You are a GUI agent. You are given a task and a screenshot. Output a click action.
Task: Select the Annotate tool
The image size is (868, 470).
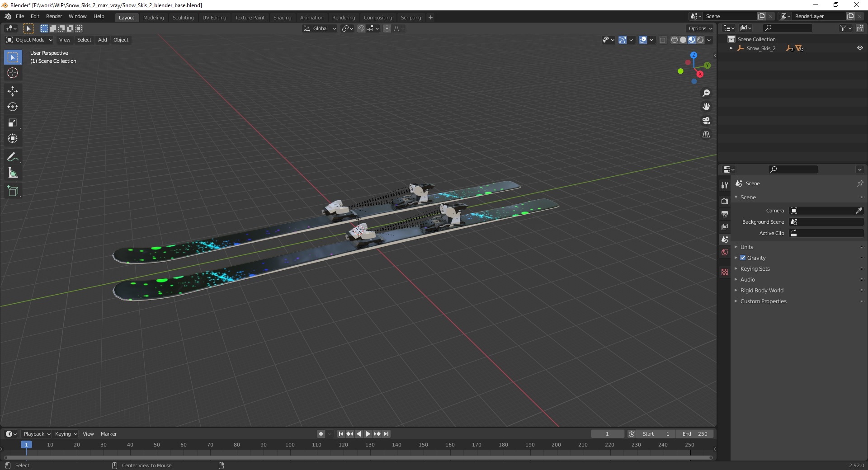click(13, 157)
